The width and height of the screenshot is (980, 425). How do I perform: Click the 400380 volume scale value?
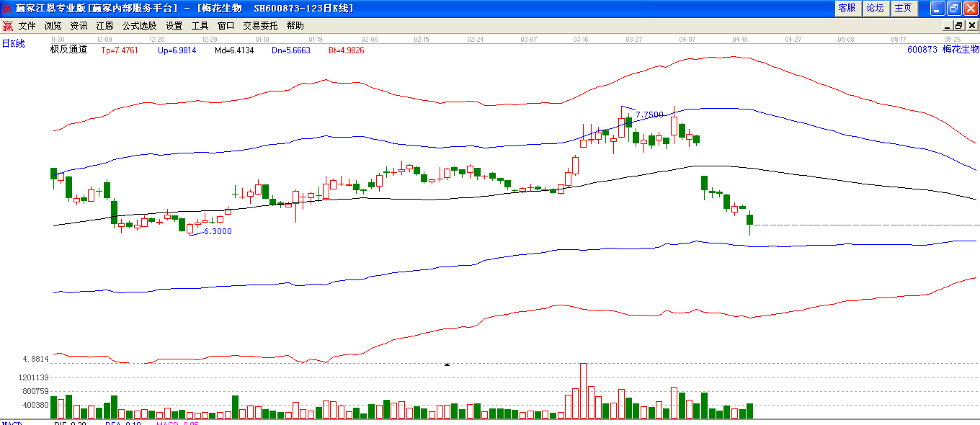pyautogui.click(x=35, y=405)
